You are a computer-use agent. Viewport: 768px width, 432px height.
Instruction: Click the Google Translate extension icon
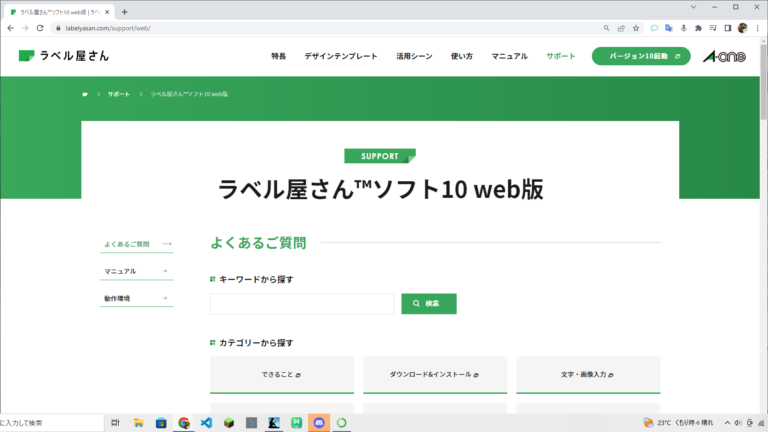click(669, 28)
